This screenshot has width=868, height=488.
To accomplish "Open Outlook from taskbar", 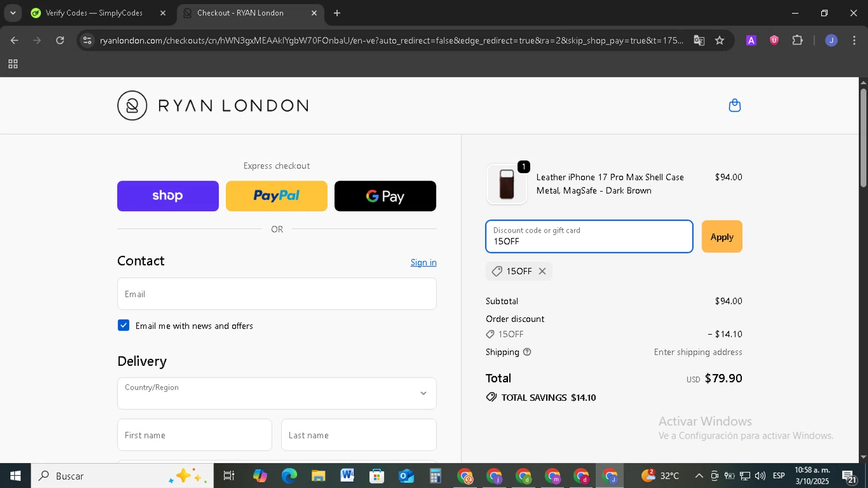I will (x=406, y=476).
